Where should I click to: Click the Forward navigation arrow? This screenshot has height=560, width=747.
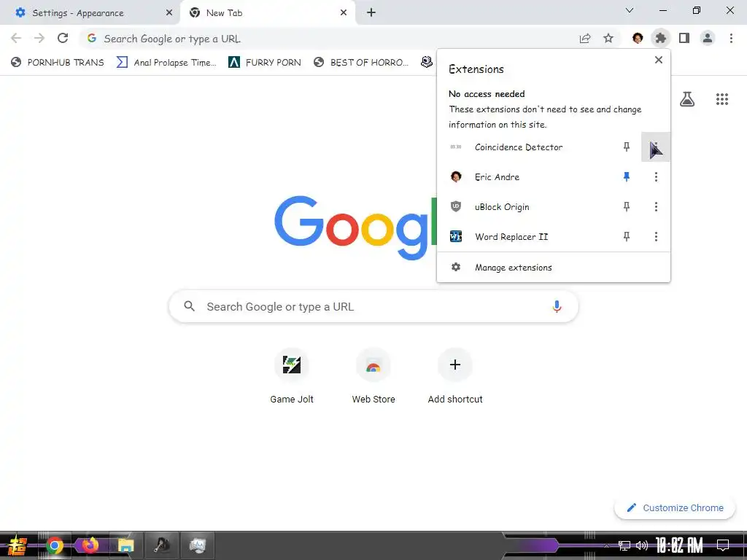[x=39, y=38]
